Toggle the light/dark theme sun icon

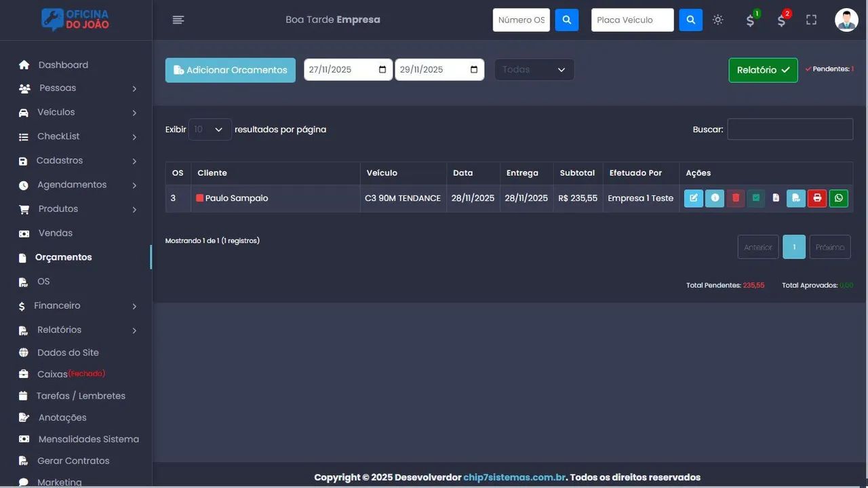[718, 20]
